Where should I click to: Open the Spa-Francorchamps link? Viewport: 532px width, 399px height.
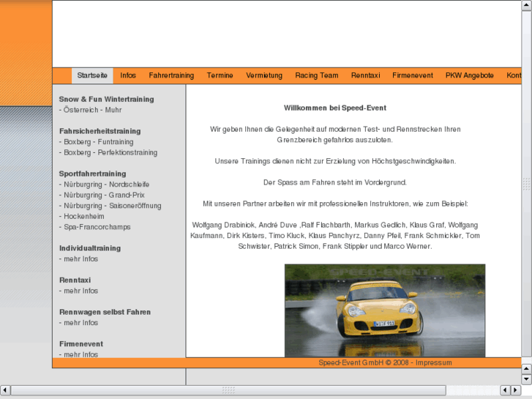coord(97,227)
